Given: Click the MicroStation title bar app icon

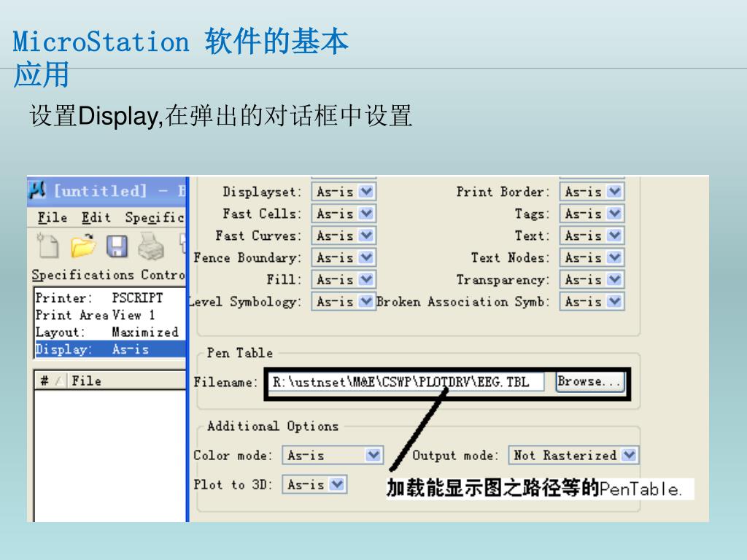Looking at the screenshot, I should click(x=37, y=190).
